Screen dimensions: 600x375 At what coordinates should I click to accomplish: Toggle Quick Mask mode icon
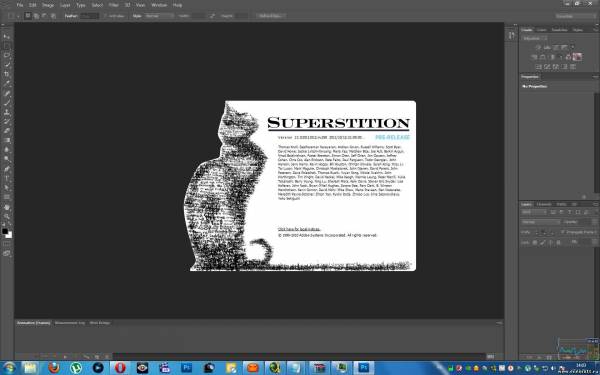tap(7, 243)
